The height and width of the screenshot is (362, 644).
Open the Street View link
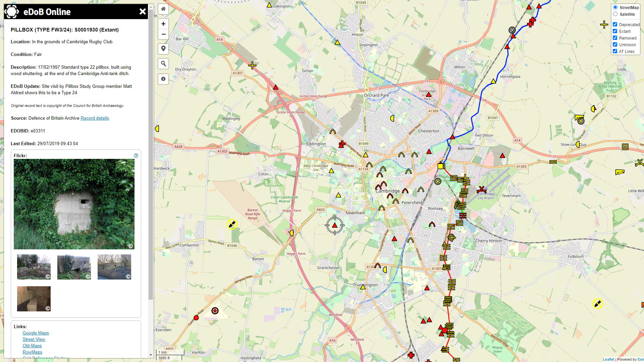[34, 340]
